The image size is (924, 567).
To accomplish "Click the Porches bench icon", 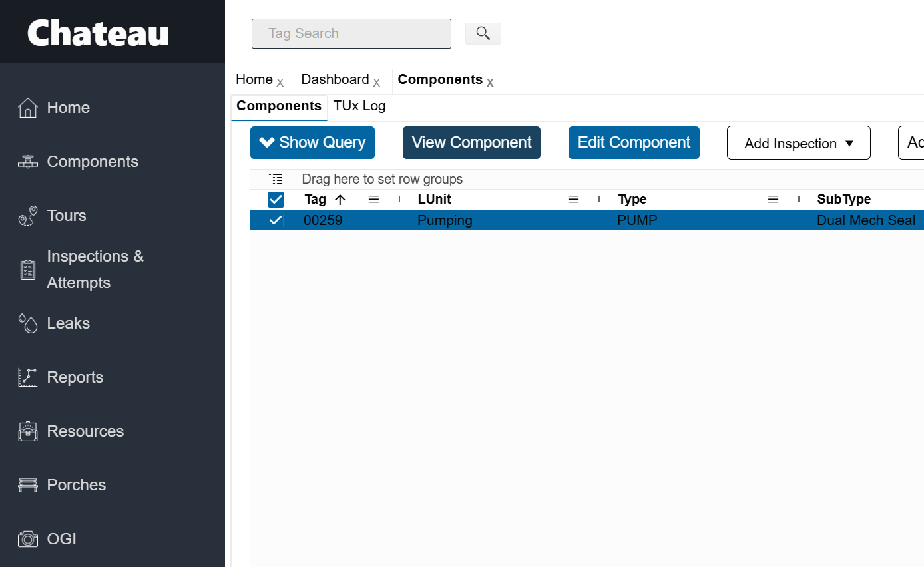I will [x=27, y=485].
